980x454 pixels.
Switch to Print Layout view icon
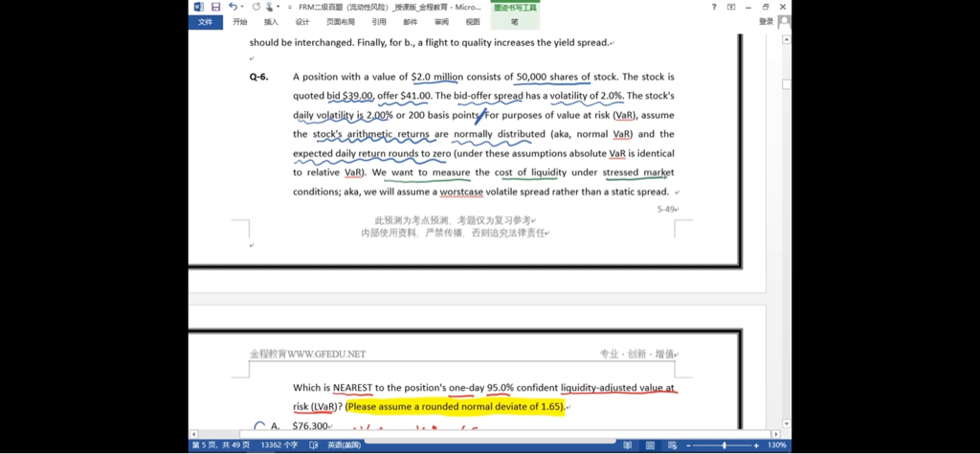tap(650, 445)
